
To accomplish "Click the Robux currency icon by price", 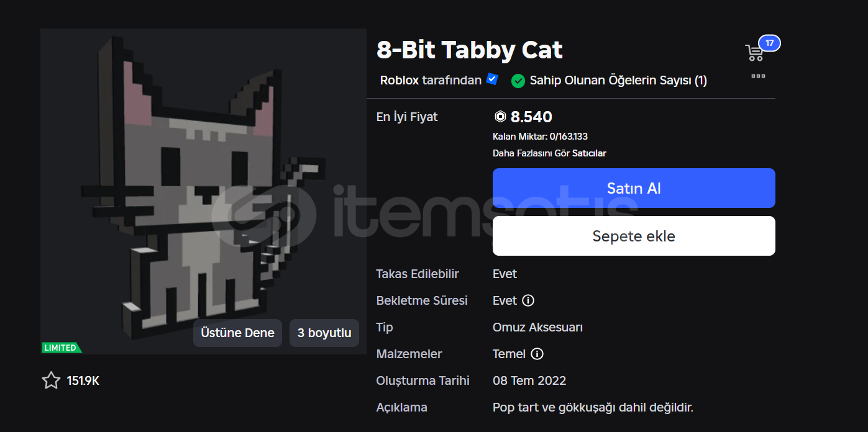I will (500, 117).
